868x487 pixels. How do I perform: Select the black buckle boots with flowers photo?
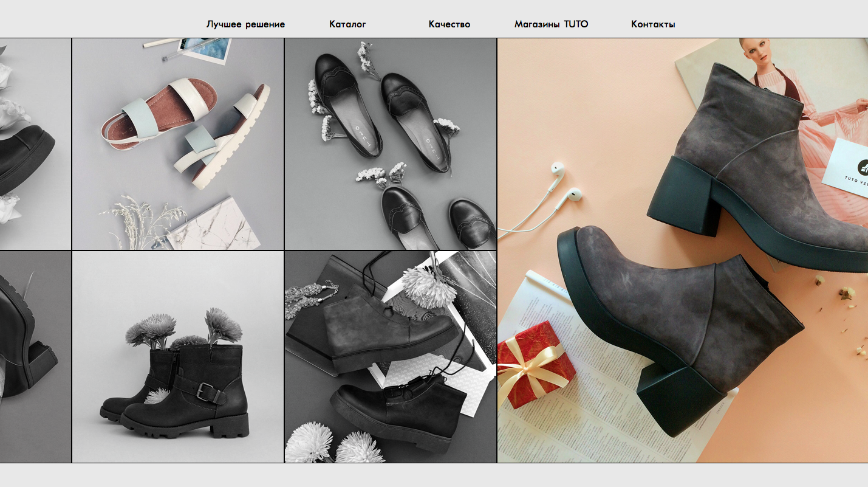(x=178, y=357)
